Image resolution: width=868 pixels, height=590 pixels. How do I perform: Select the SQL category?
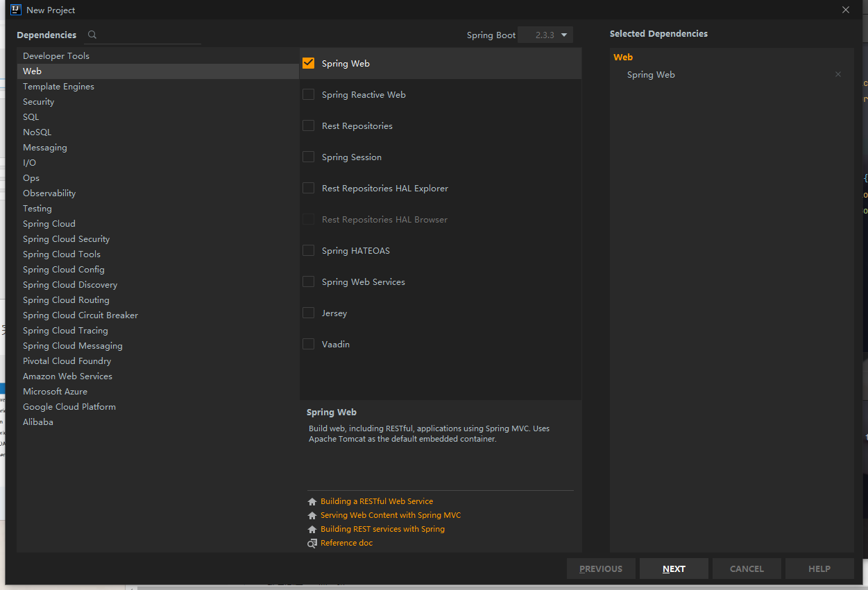[x=158, y=116]
